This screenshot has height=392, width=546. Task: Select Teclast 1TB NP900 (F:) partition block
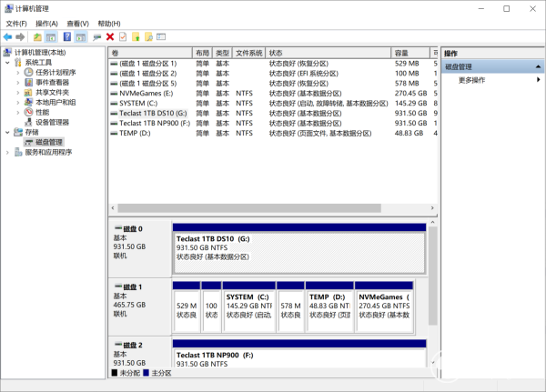click(299, 354)
